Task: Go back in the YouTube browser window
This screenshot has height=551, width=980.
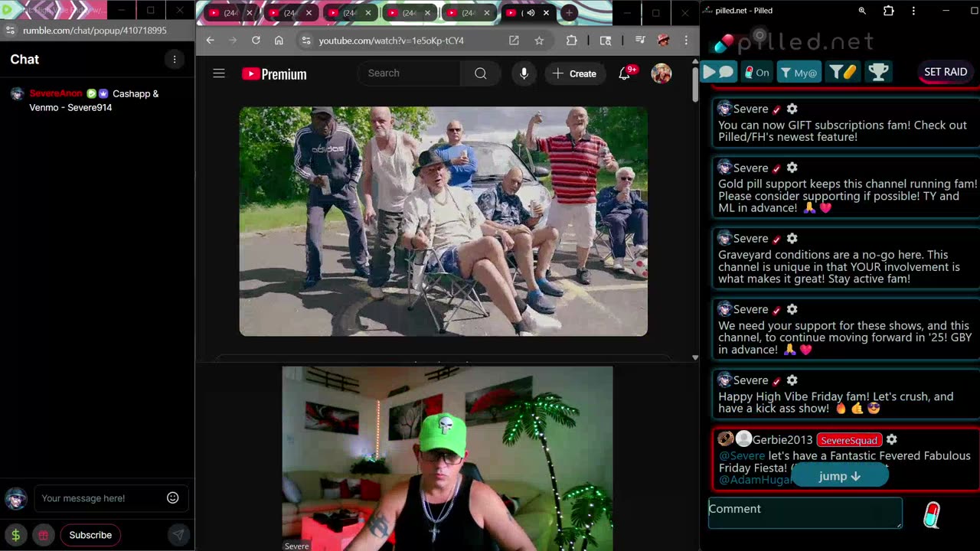Action: tap(211, 41)
